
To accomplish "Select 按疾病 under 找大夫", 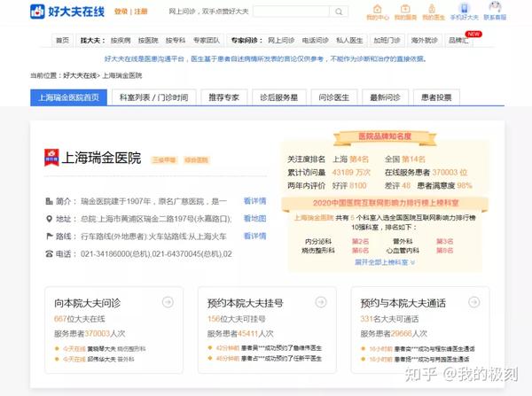I will [x=121, y=41].
